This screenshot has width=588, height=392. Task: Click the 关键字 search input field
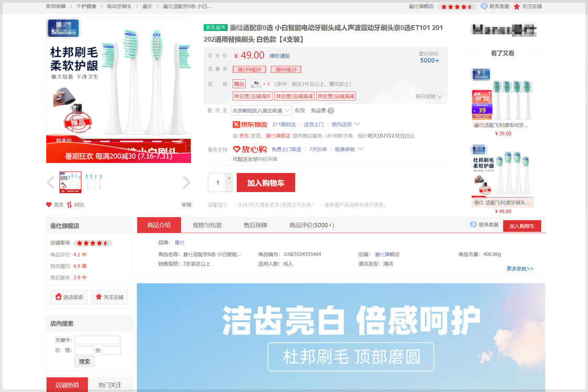tap(98, 340)
